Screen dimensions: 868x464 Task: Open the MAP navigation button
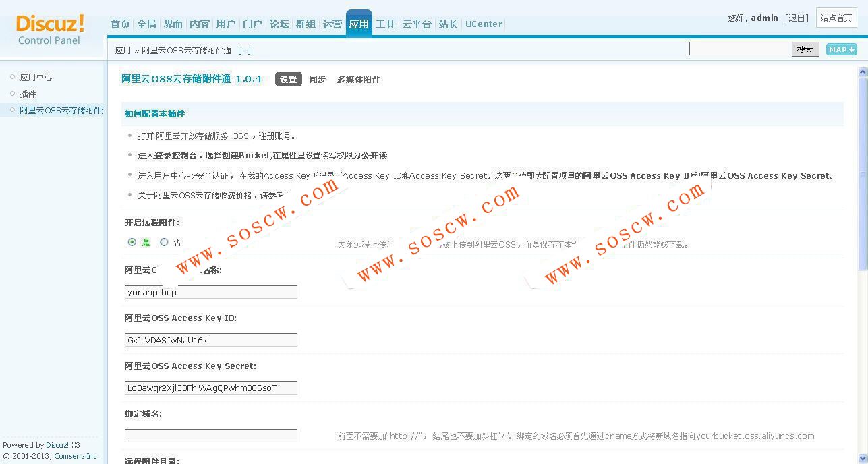point(841,49)
